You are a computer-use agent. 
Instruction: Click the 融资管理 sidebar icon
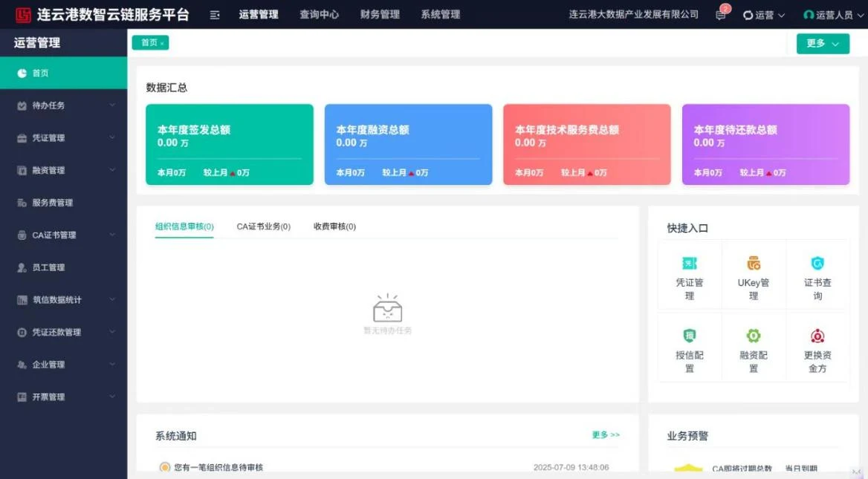(22, 170)
